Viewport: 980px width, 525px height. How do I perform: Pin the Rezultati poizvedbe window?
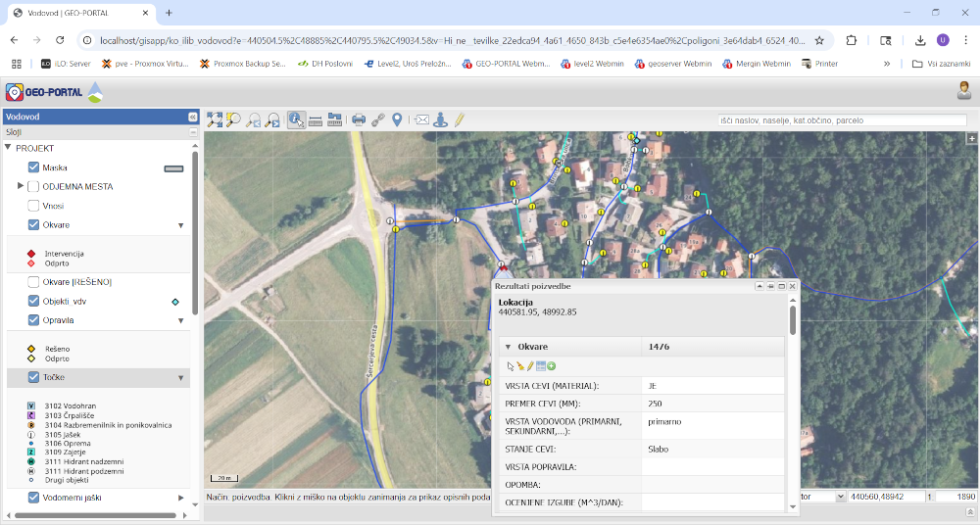click(770, 286)
